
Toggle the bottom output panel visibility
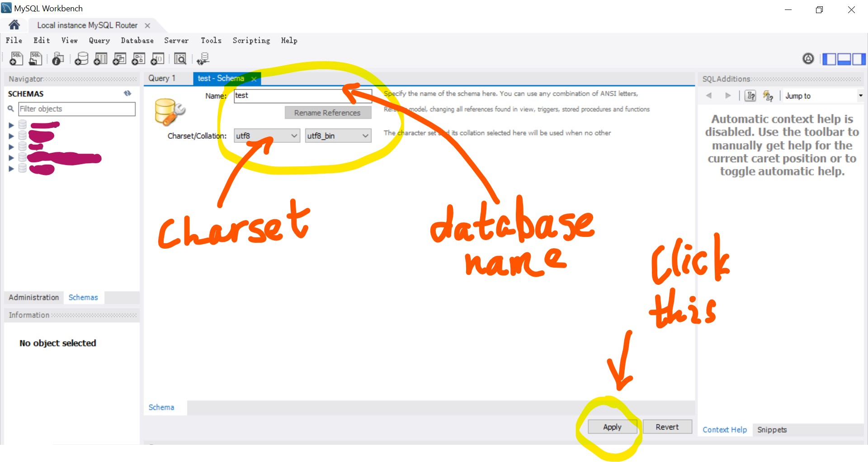[844, 59]
